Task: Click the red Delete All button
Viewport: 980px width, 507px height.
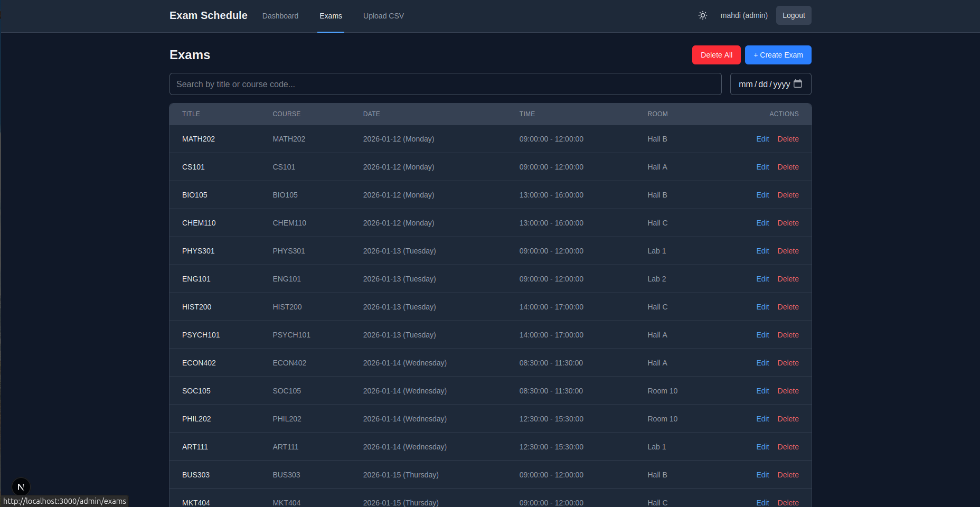Action: 716,55
